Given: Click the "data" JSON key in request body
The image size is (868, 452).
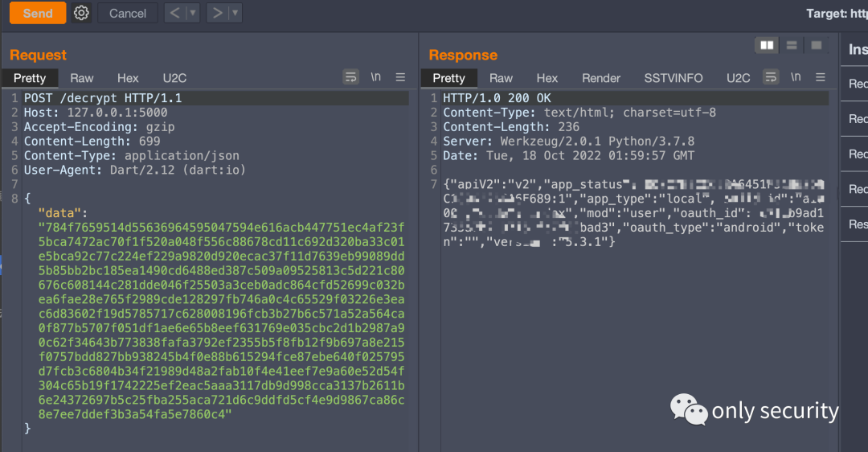Looking at the screenshot, I should pyautogui.click(x=59, y=213).
